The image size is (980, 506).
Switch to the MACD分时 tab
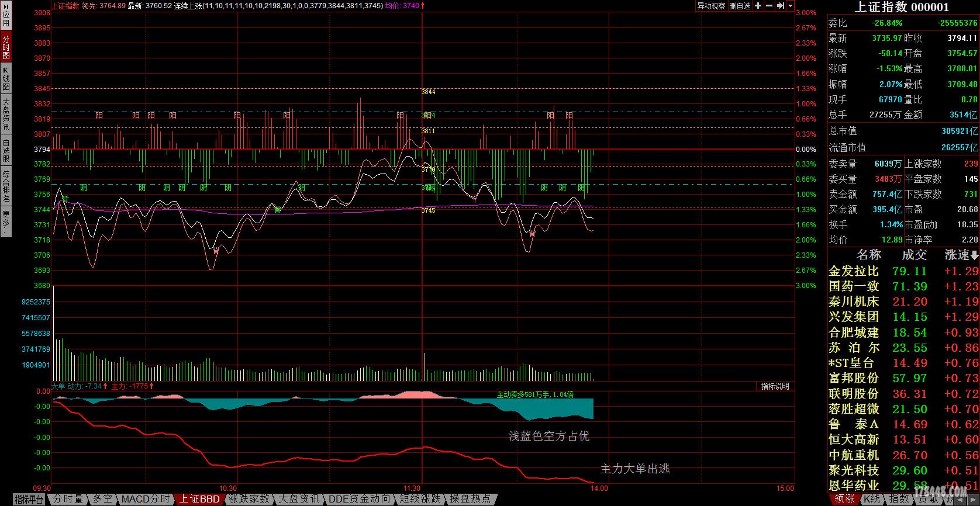(x=146, y=500)
